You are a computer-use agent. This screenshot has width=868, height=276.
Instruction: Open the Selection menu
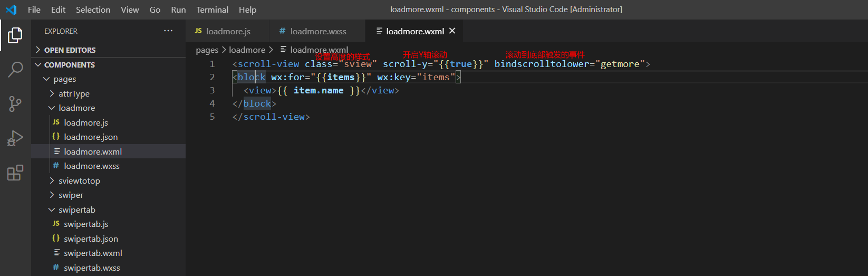[x=93, y=9]
